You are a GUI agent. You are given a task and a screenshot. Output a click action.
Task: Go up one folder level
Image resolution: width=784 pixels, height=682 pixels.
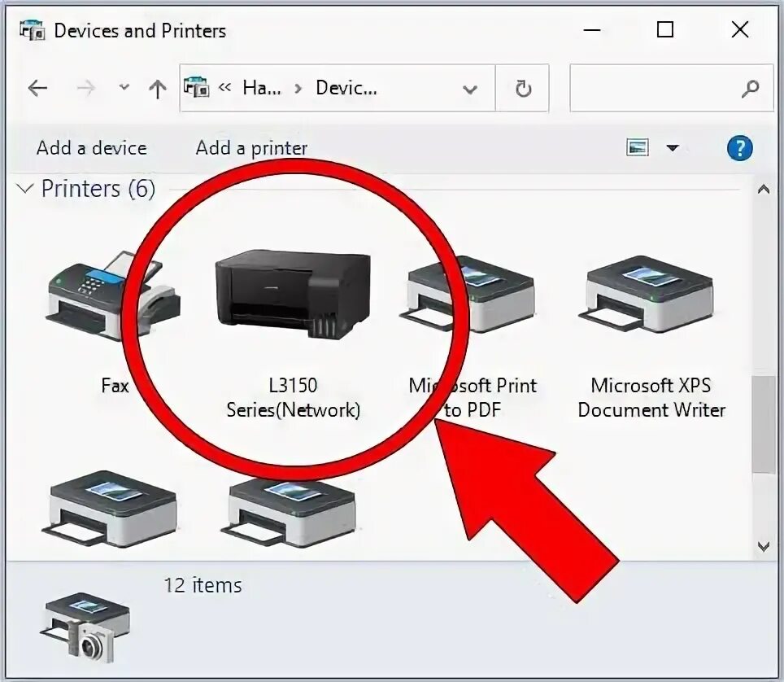coord(158,89)
